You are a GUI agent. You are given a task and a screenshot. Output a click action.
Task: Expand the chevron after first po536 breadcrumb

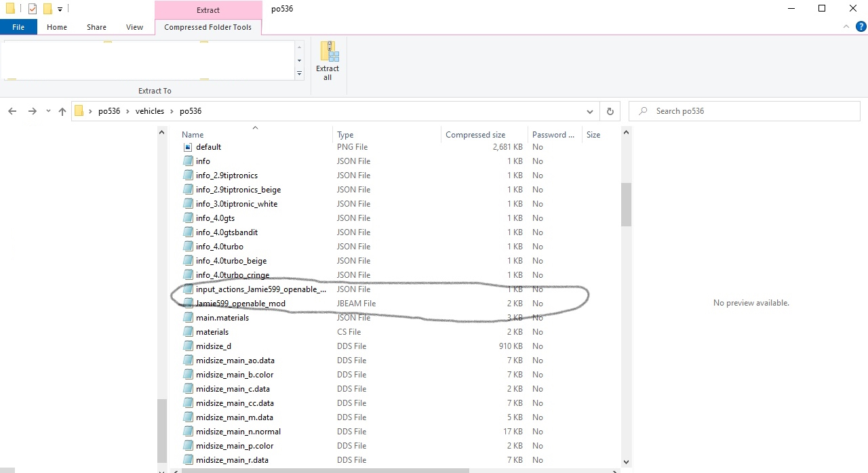pyautogui.click(x=127, y=111)
